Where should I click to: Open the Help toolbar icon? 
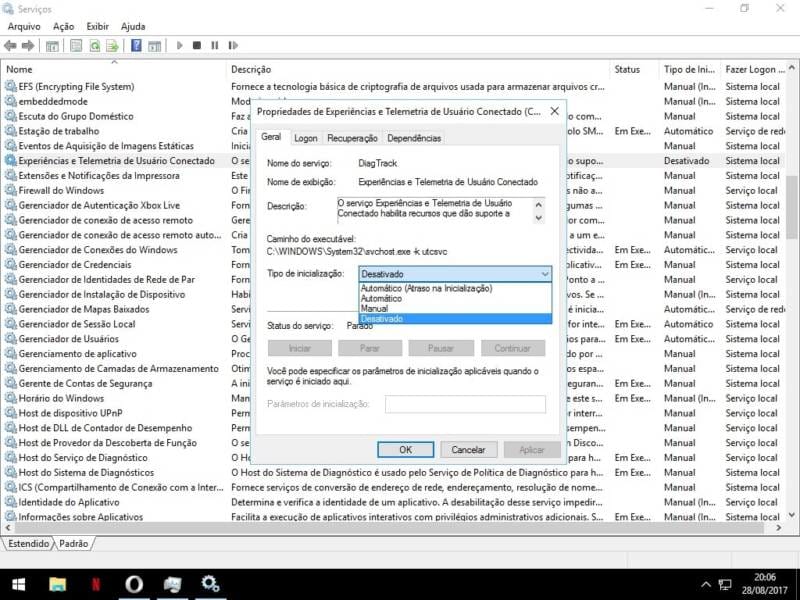click(x=136, y=45)
